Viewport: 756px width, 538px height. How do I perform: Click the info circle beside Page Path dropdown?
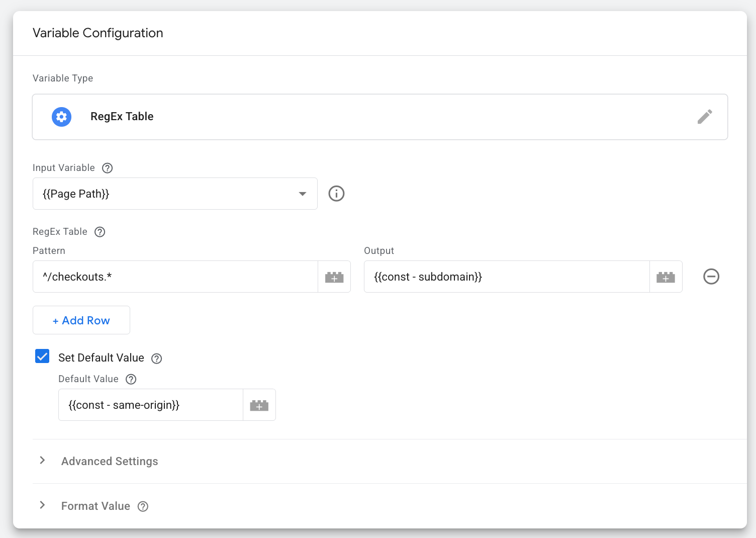(336, 194)
